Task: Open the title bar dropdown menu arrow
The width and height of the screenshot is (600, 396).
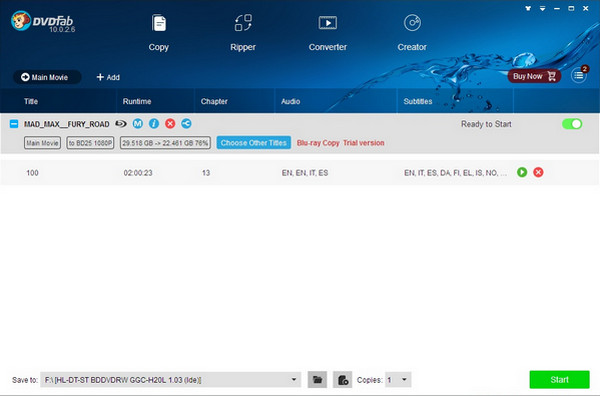Action: point(543,8)
